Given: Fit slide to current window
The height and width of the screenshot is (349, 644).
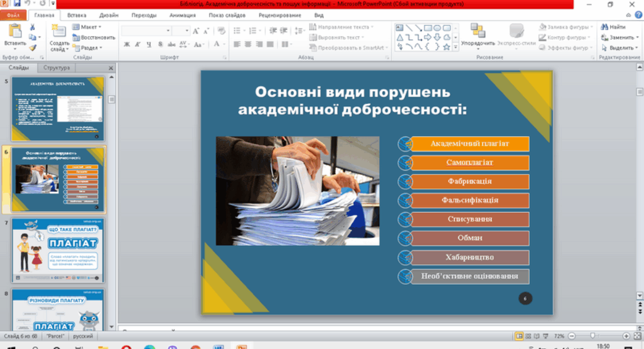Looking at the screenshot, I should click(x=637, y=336).
